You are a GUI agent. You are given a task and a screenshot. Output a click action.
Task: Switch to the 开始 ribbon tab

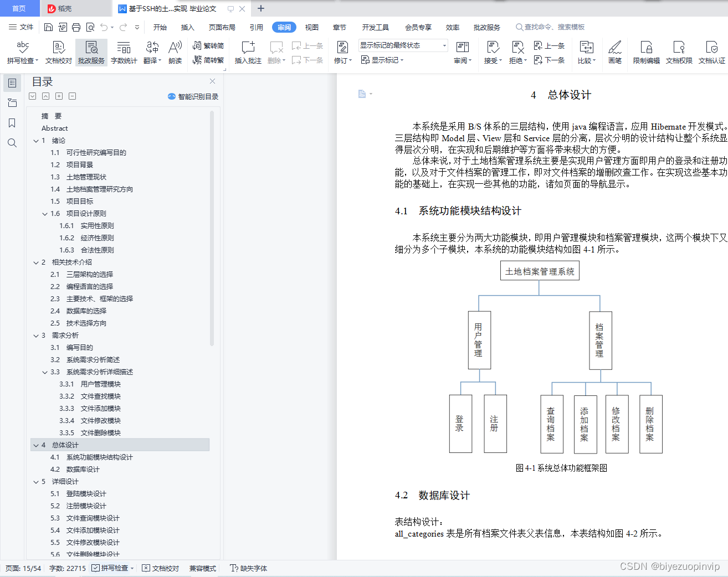coord(160,27)
